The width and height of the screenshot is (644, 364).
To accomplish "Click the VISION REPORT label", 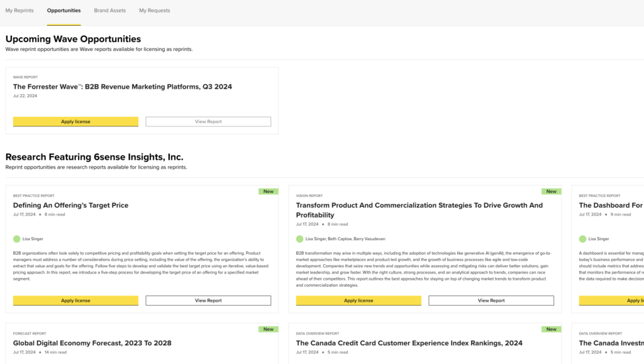I will 309,196.
